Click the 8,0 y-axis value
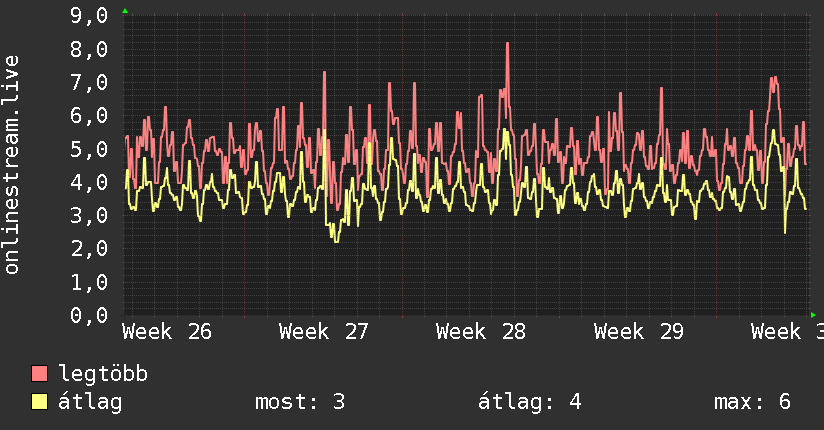This screenshot has height=430, width=824. (x=89, y=49)
